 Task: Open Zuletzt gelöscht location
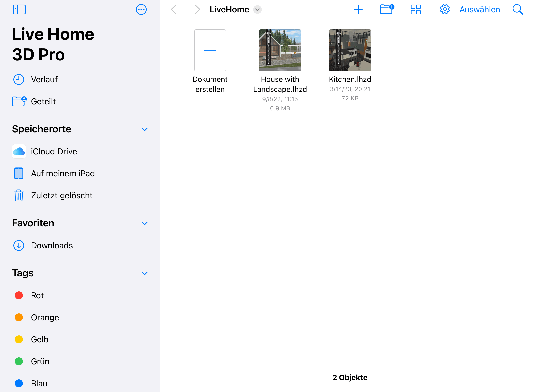(x=80, y=195)
